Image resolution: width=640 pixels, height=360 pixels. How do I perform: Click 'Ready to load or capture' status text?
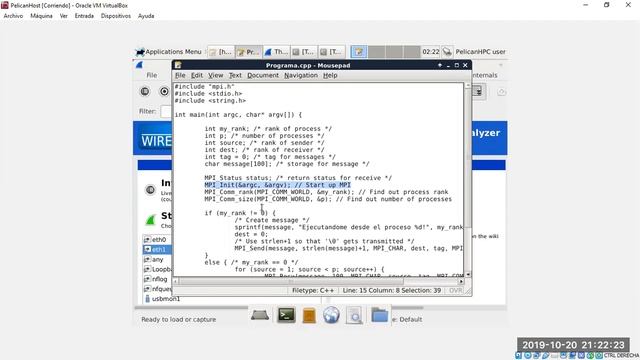[x=178, y=319]
